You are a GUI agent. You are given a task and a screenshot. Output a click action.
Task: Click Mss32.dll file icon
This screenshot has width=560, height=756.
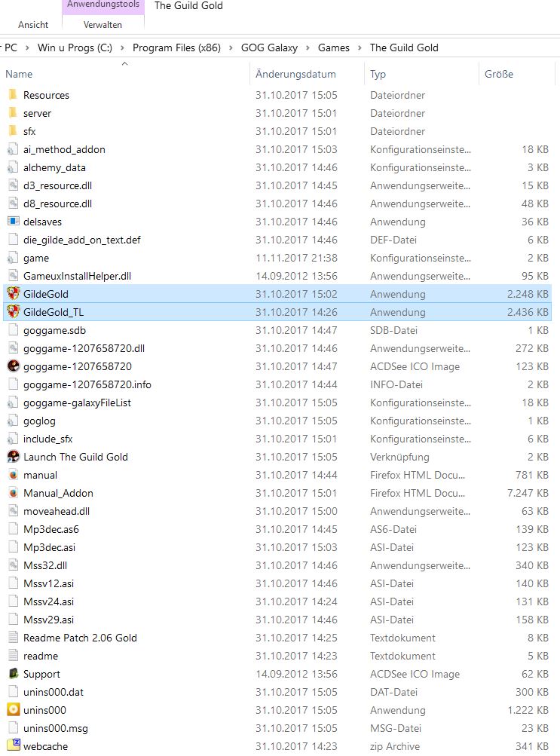coord(13,565)
